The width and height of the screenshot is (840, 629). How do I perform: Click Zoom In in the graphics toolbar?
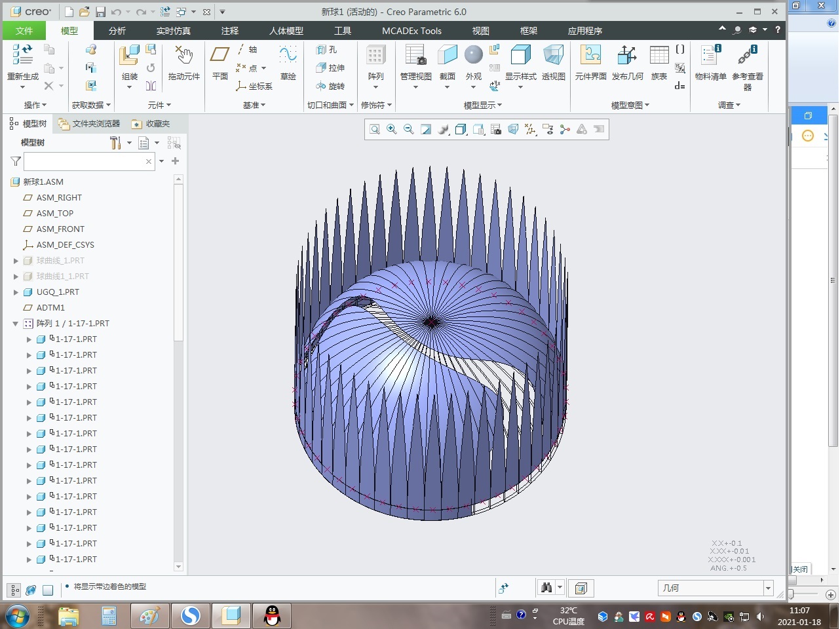[x=392, y=130]
